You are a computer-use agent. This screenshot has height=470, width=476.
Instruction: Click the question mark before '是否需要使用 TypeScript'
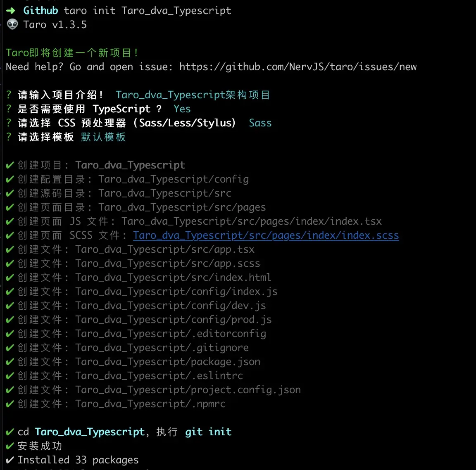(x=9, y=109)
